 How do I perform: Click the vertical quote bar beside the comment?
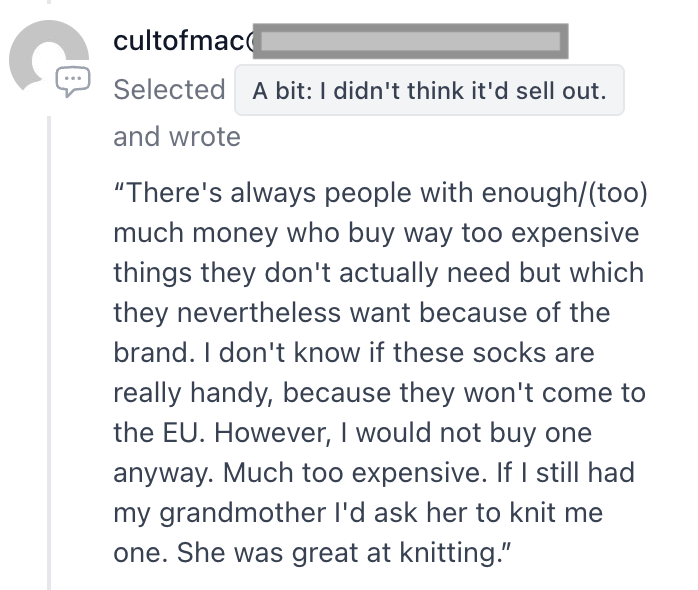click(49, 350)
